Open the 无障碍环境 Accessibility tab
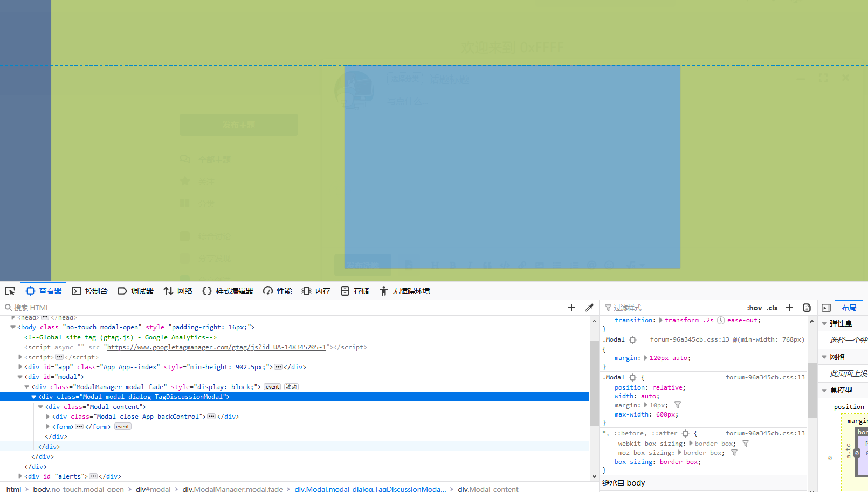Screen dimensions: 868x492 click(x=404, y=291)
